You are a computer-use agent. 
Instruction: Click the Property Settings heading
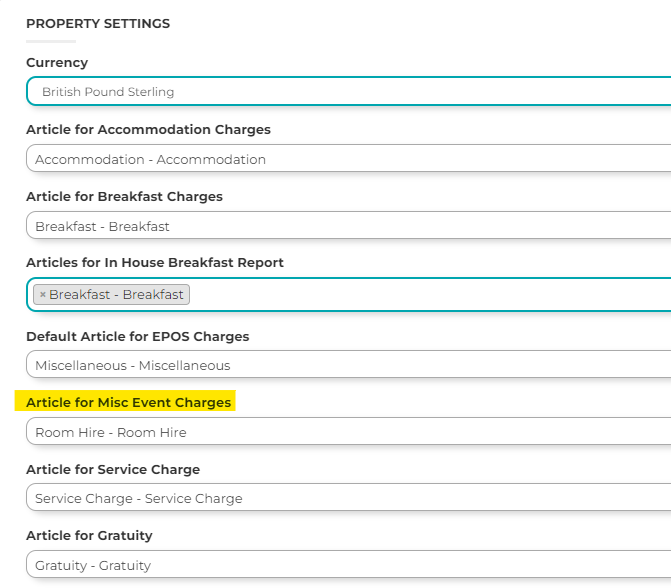pyautogui.click(x=98, y=24)
